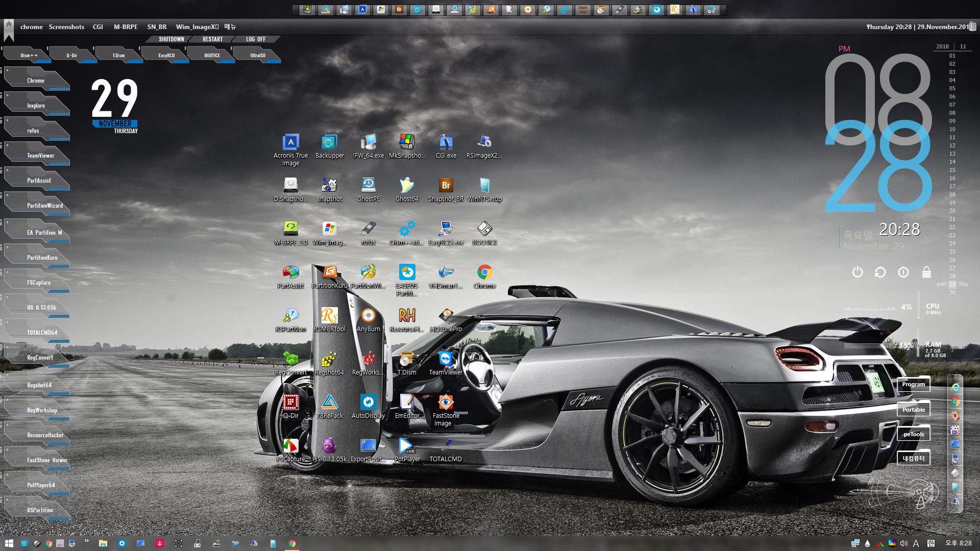Open the Windows Start button
Screen dimensions: 980x551
click(9, 543)
